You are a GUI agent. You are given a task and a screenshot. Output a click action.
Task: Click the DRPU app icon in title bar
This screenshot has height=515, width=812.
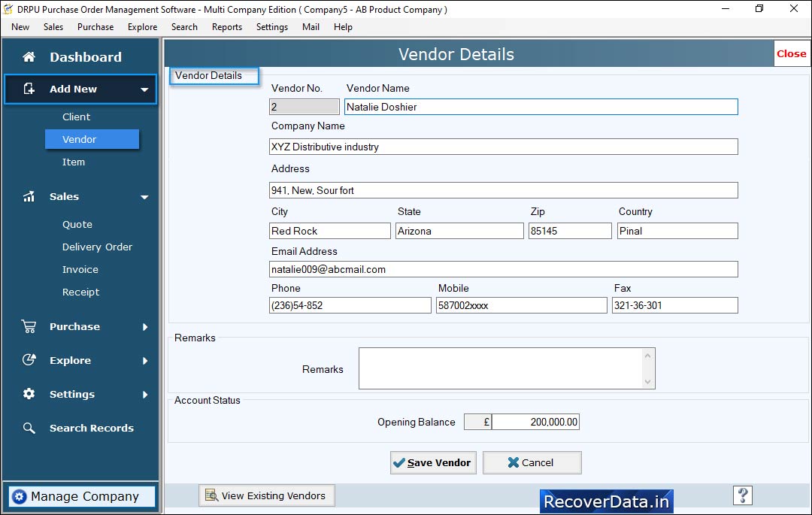point(8,9)
